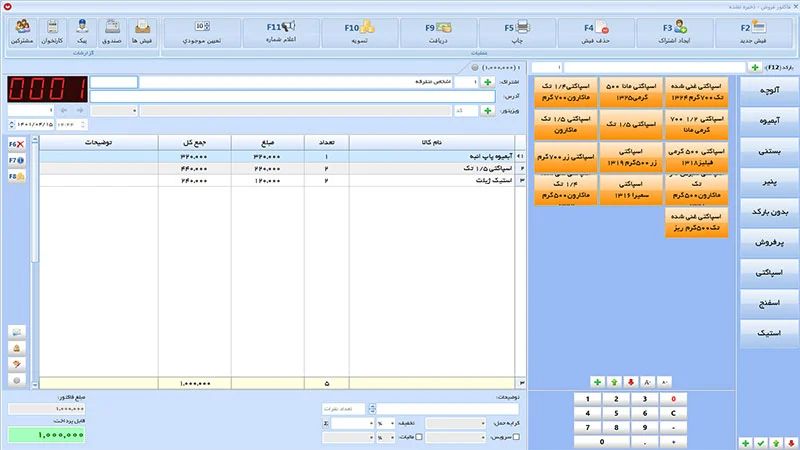This screenshot has width=800, height=450.
Task: Click the F8 icon beside the table
Action: coord(16,176)
